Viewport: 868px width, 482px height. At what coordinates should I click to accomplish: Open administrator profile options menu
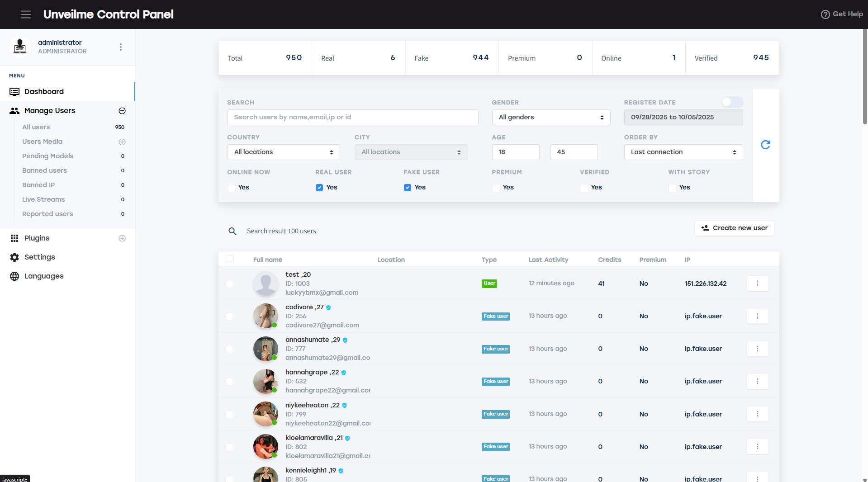(121, 47)
